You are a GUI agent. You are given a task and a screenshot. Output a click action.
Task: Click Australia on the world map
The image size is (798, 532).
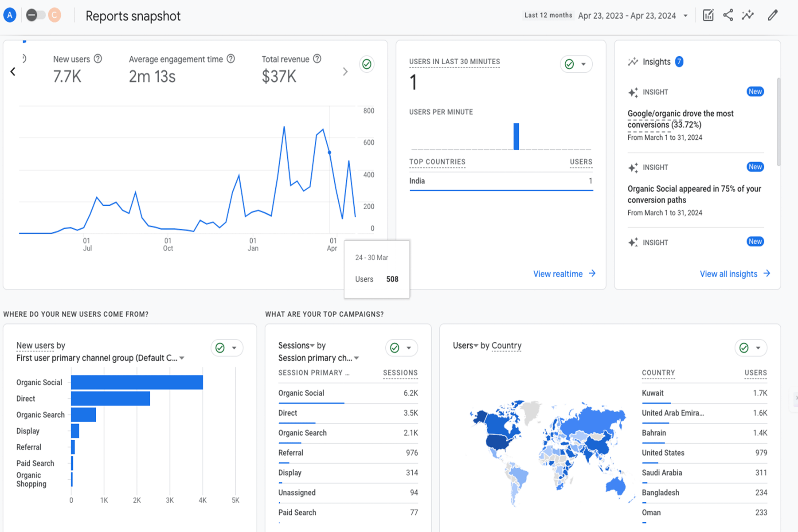[616, 486]
